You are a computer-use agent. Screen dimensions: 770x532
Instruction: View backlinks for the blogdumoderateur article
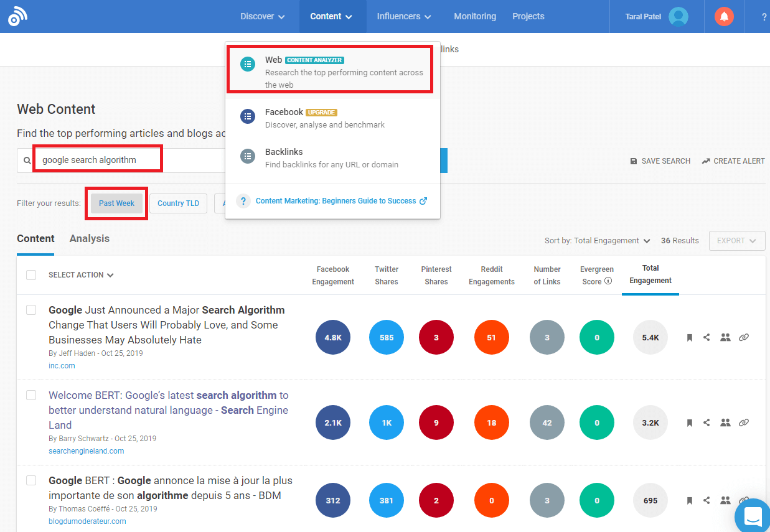[x=744, y=500]
